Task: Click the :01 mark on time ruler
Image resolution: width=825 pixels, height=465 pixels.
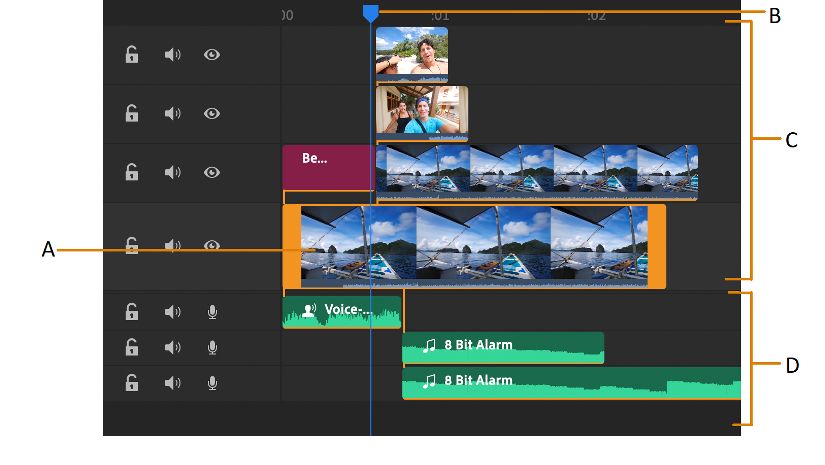Action: click(440, 15)
